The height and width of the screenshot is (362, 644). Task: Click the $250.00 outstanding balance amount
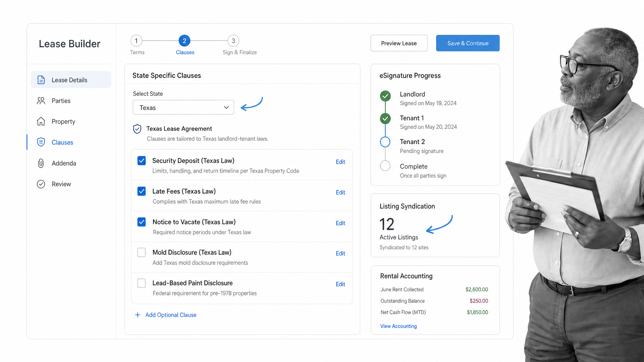[x=479, y=301]
